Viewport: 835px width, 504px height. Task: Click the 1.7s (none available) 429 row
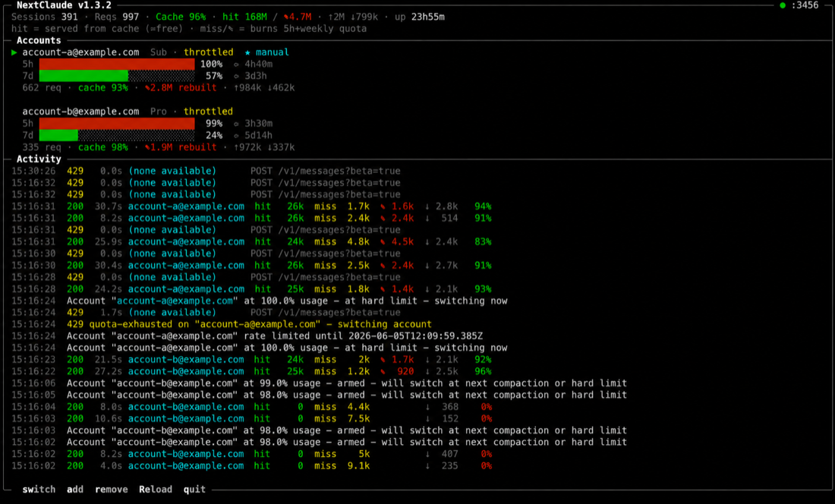[206, 313]
